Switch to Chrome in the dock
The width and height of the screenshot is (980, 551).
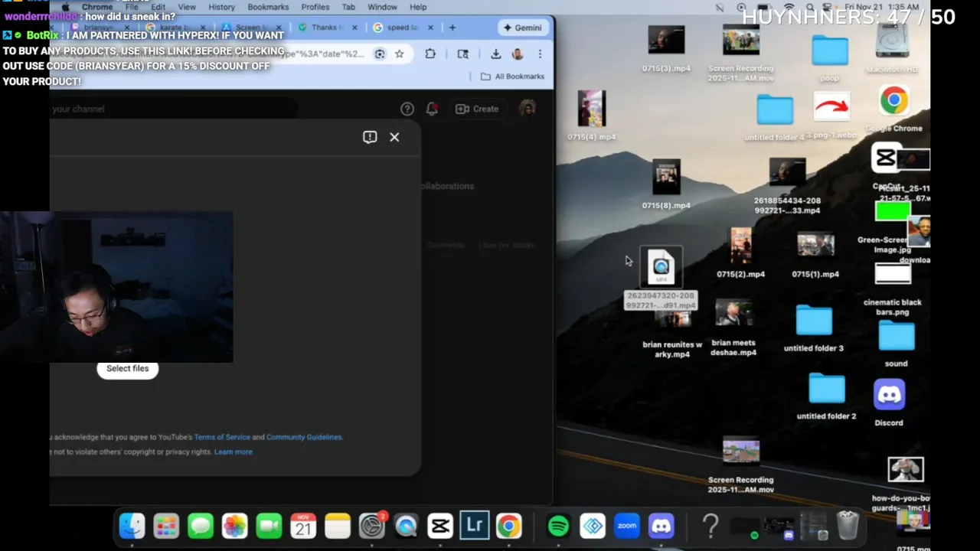[508, 526]
